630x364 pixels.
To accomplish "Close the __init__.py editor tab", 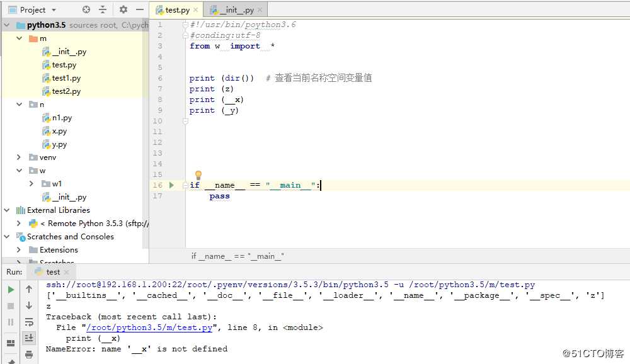I will [260, 10].
